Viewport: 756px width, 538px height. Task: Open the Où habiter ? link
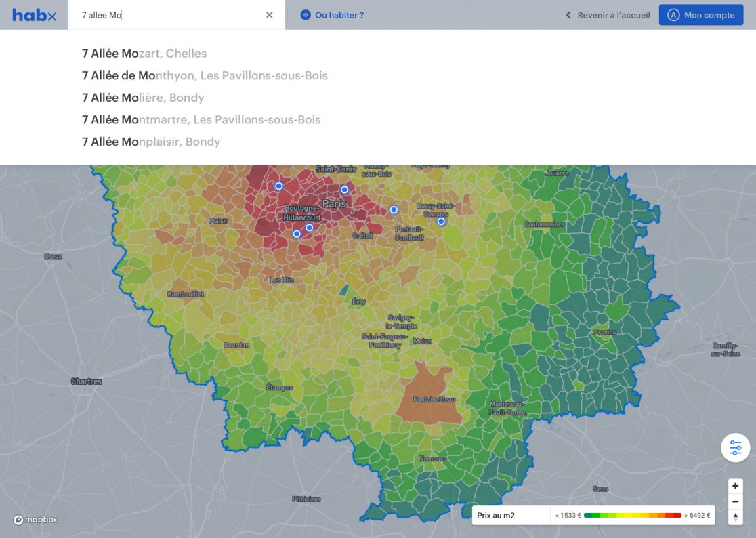coord(332,15)
